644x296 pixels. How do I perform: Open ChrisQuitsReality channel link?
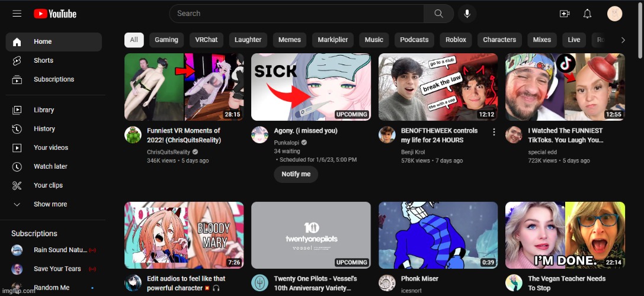pos(168,152)
